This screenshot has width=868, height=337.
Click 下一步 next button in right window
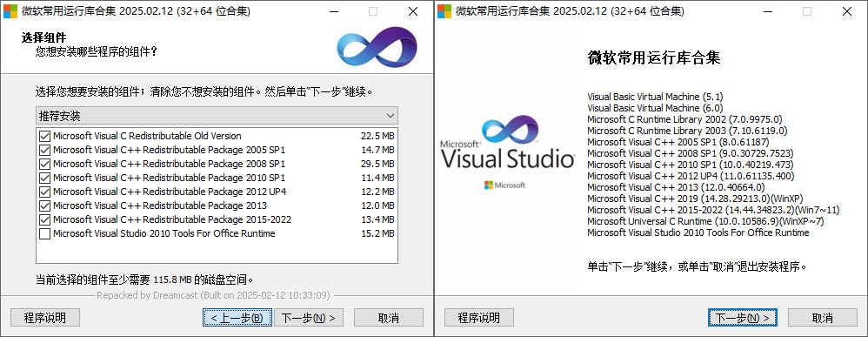743,318
